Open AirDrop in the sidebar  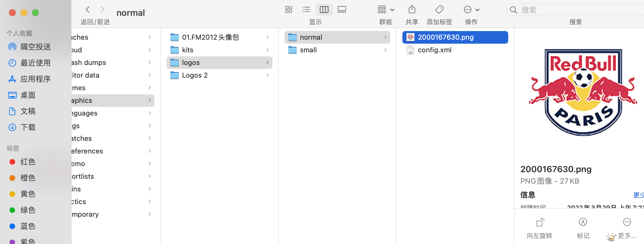35,47
